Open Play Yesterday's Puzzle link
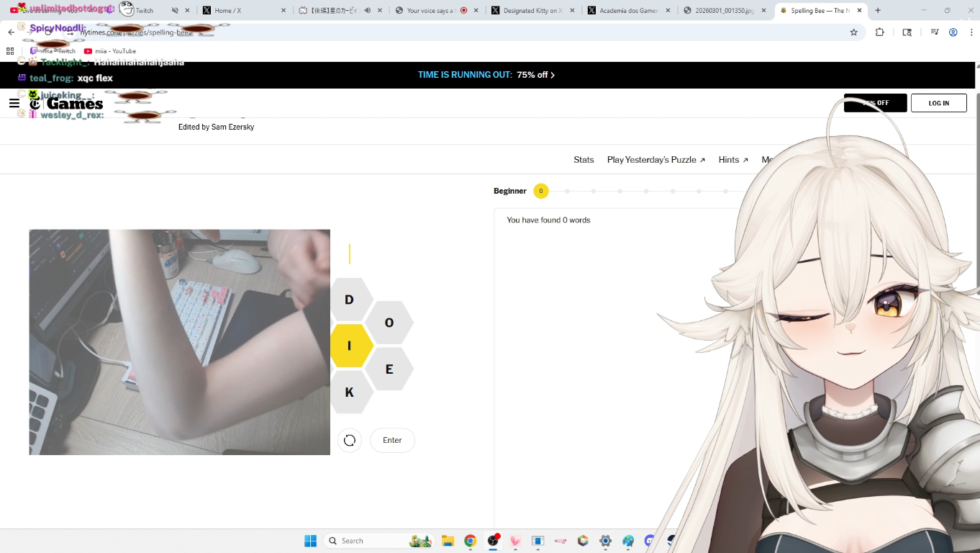Image resolution: width=980 pixels, height=553 pixels. coord(656,160)
